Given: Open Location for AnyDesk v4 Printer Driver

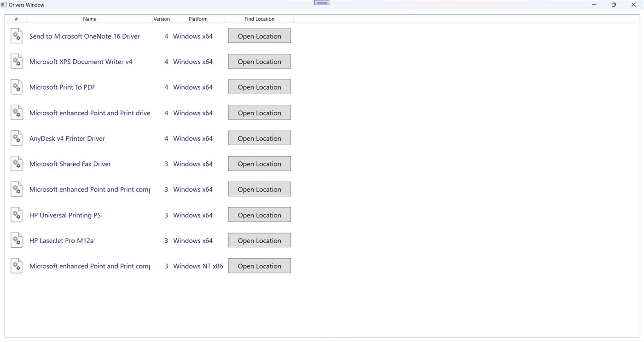Looking at the screenshot, I should (x=259, y=138).
